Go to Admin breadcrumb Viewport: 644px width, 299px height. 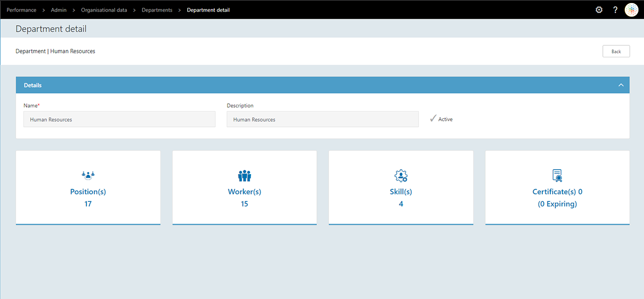pyautogui.click(x=58, y=10)
